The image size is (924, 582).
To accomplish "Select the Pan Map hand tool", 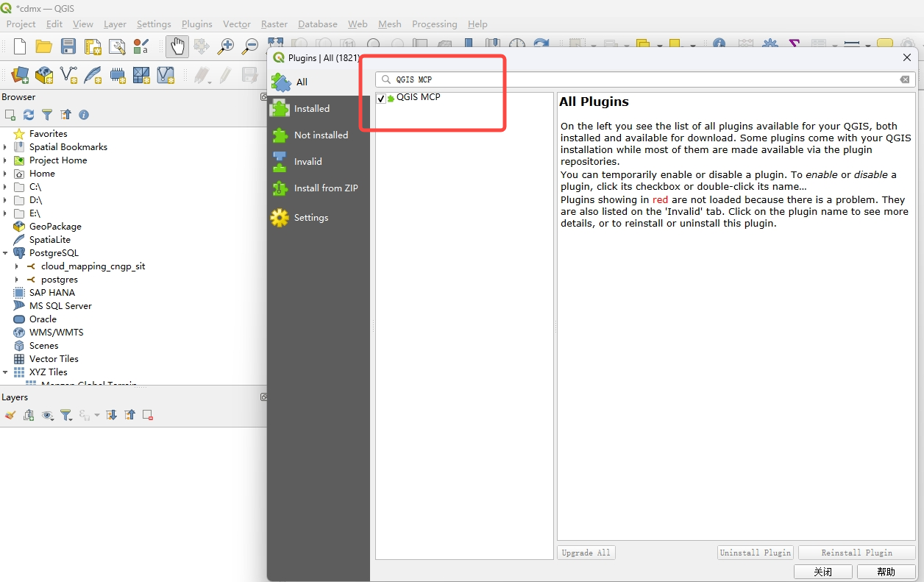I will (177, 47).
